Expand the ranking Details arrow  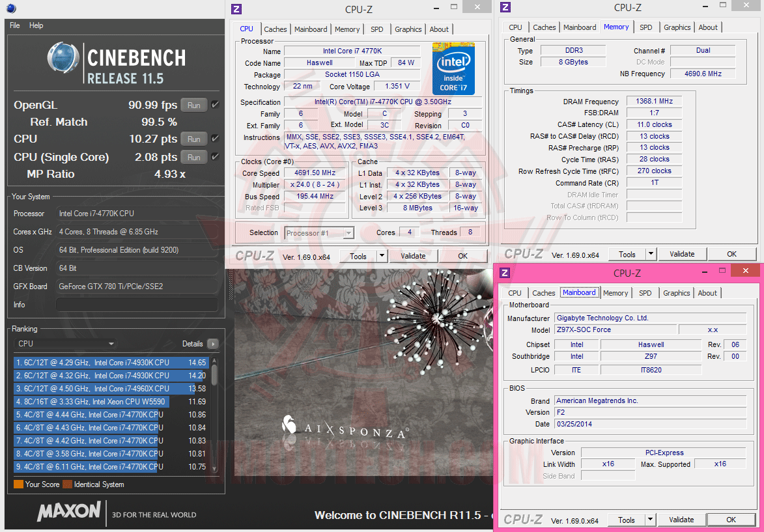pos(213,344)
